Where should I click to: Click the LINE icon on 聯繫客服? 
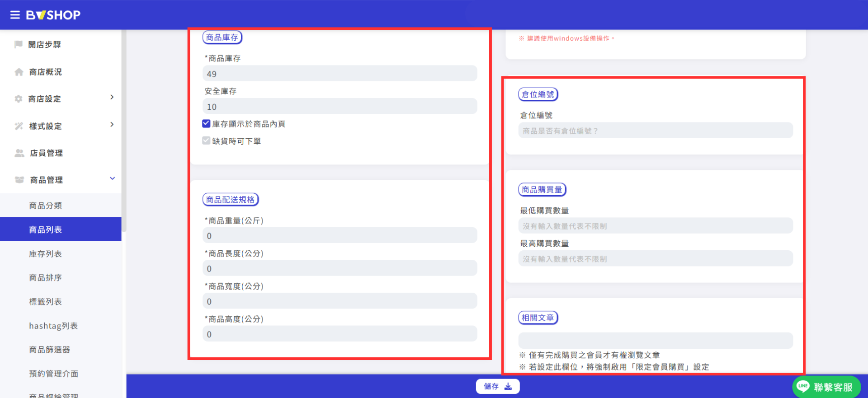(x=803, y=386)
